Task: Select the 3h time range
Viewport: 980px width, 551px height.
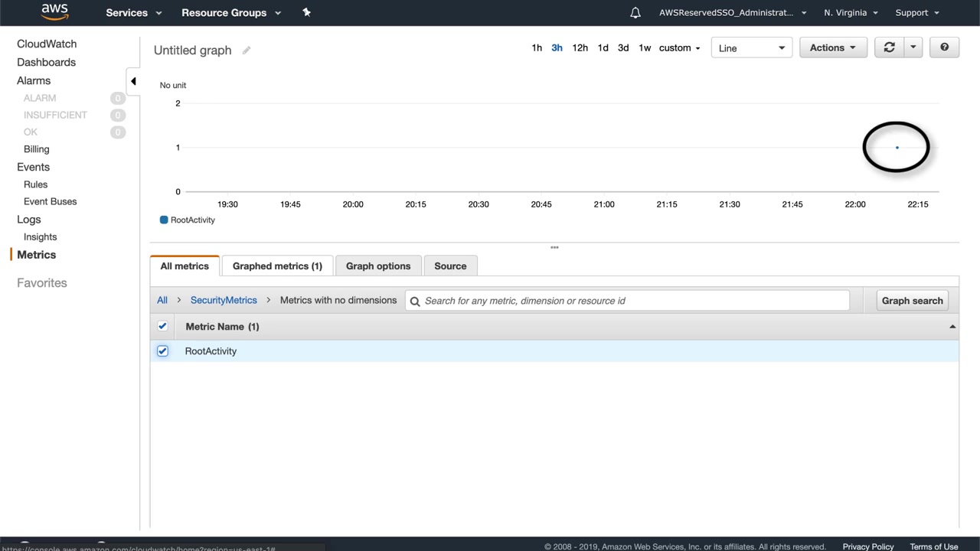Action: pyautogui.click(x=557, y=47)
